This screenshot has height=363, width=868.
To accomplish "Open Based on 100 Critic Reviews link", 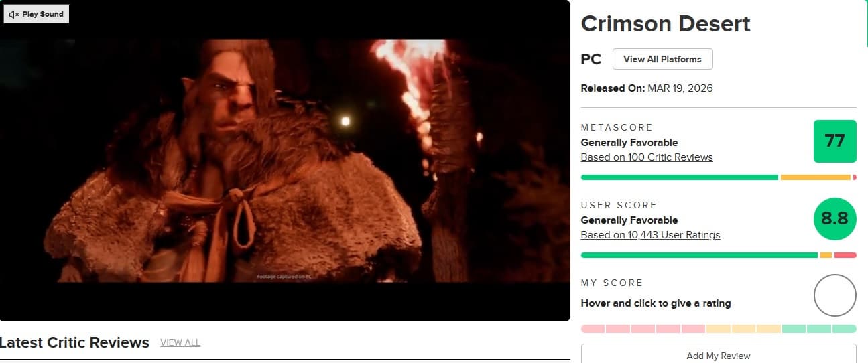I will (647, 157).
